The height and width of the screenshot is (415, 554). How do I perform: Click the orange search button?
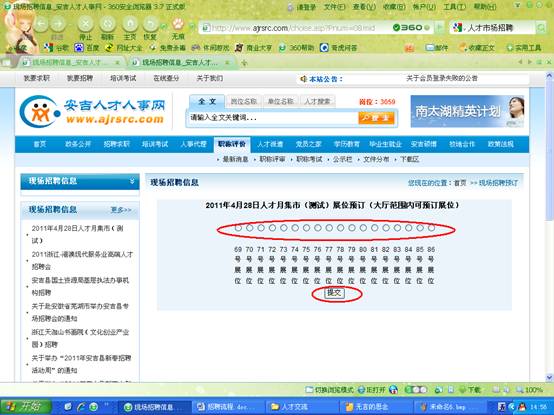[x=376, y=118]
